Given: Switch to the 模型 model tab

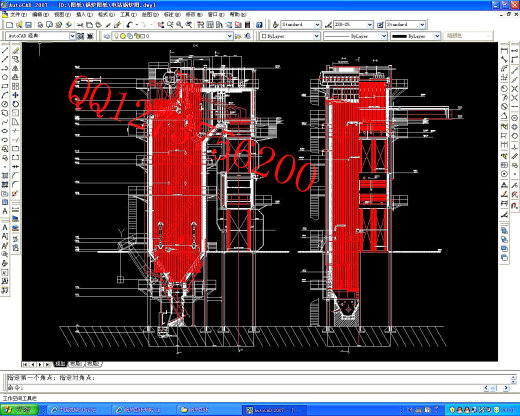Looking at the screenshot, I should point(60,364).
